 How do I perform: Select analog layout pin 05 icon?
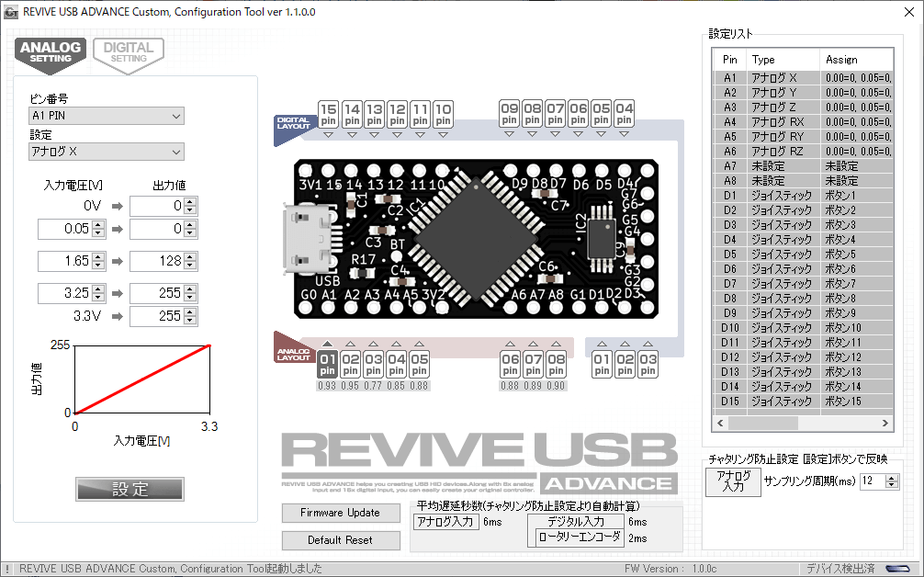(419, 365)
